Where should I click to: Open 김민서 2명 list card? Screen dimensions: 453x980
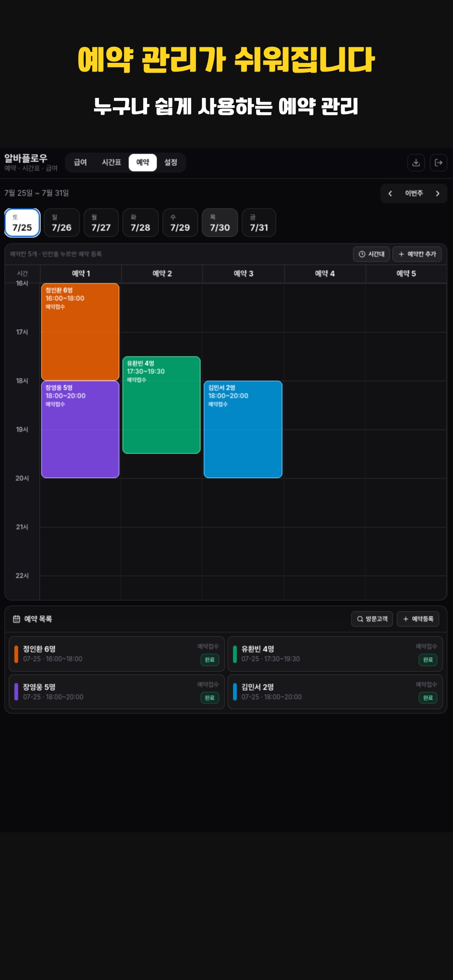pos(335,692)
